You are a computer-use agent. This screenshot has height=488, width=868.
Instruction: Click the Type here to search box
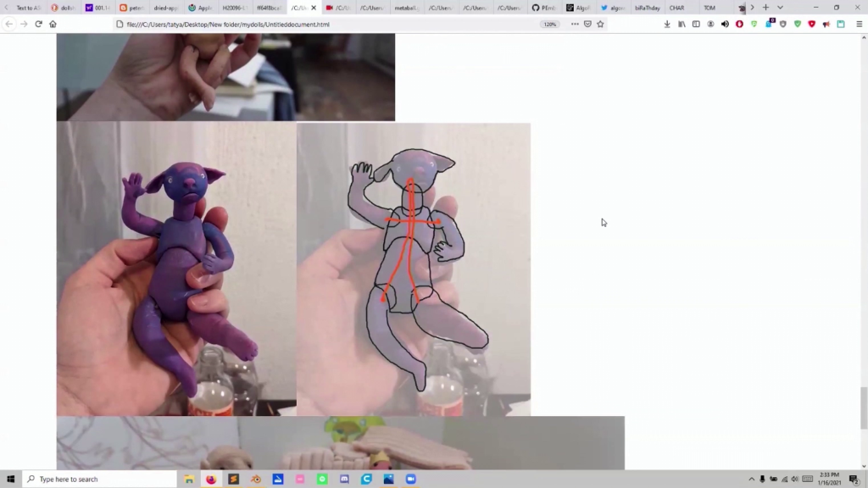click(x=100, y=480)
